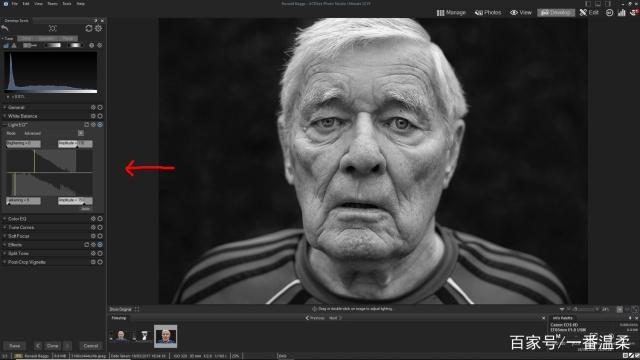Open the Color EQ group gear icon
The width and height of the screenshot is (640, 360).
tap(93, 219)
